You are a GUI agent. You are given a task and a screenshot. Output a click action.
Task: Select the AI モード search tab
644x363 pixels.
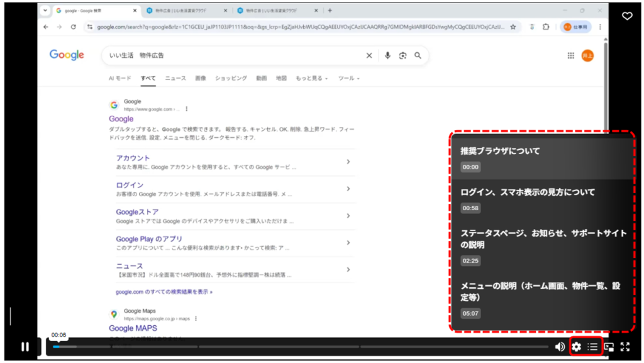(120, 78)
